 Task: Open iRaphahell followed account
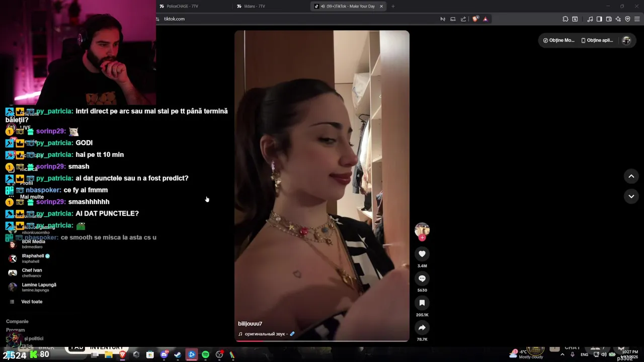(x=33, y=258)
